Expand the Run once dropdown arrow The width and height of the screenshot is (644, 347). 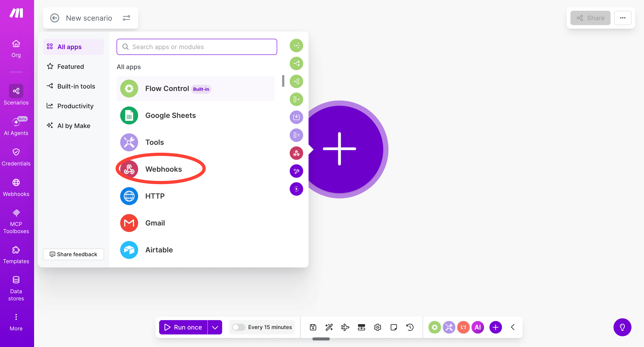[x=215, y=327]
